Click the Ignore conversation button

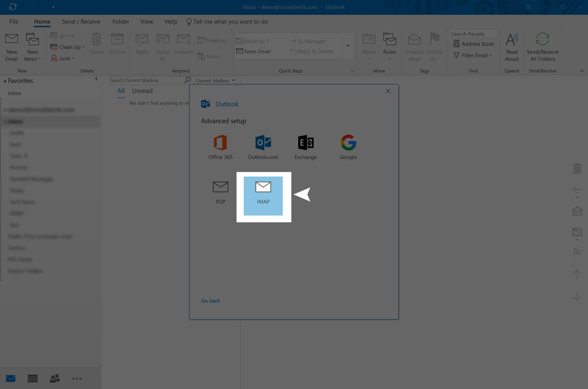pos(62,36)
